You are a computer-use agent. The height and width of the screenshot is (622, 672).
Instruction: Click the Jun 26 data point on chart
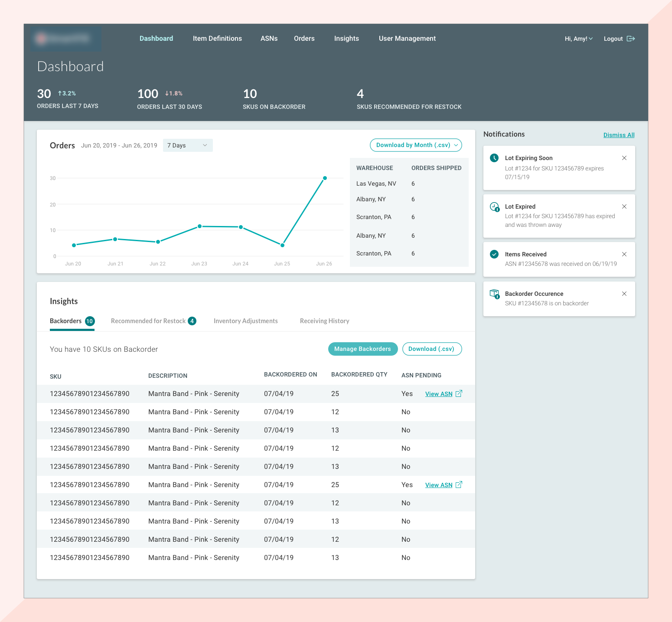[x=325, y=178]
